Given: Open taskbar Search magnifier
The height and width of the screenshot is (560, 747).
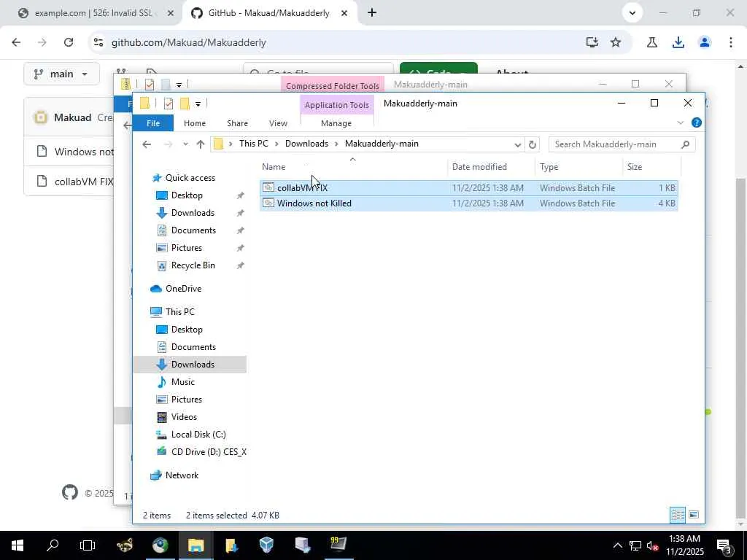Looking at the screenshot, I should click(x=53, y=545).
